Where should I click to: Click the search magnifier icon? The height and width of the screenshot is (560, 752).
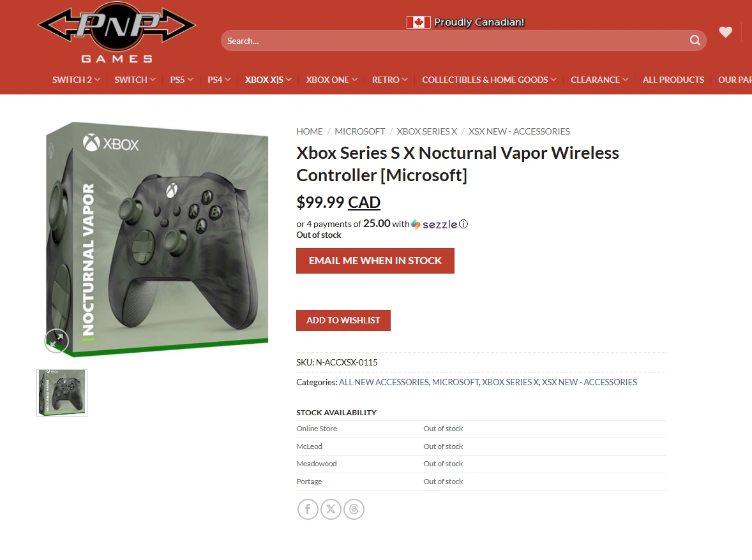695,41
